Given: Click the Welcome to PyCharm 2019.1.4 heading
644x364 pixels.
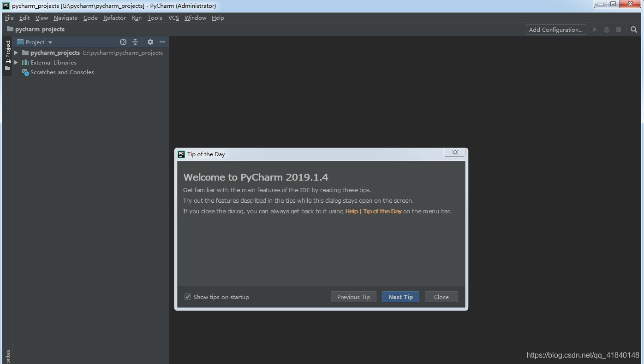Looking at the screenshot, I should [x=256, y=177].
